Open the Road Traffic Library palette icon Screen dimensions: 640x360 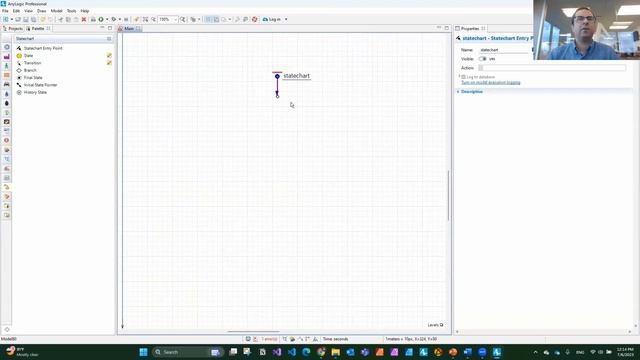click(x=7, y=84)
